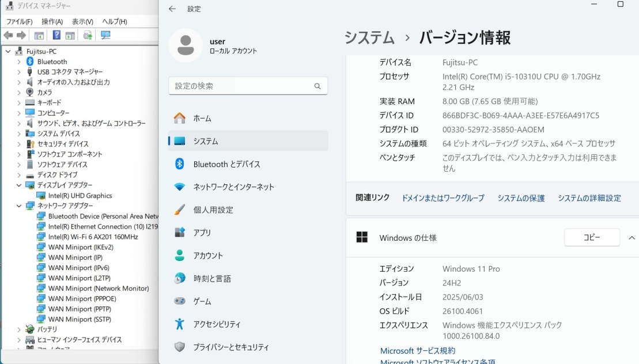Select the WAN Miniport (PPTP) entry
Image resolution: width=639 pixels, height=364 pixels.
(78, 309)
